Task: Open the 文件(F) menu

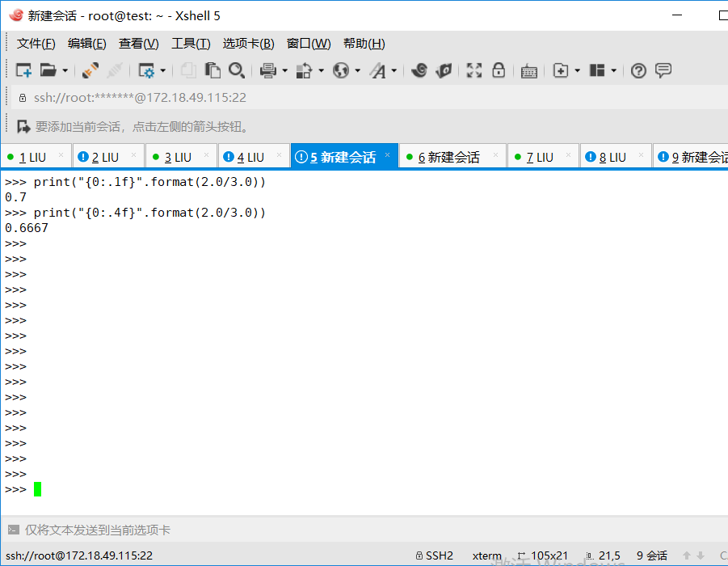Action: 36,44
